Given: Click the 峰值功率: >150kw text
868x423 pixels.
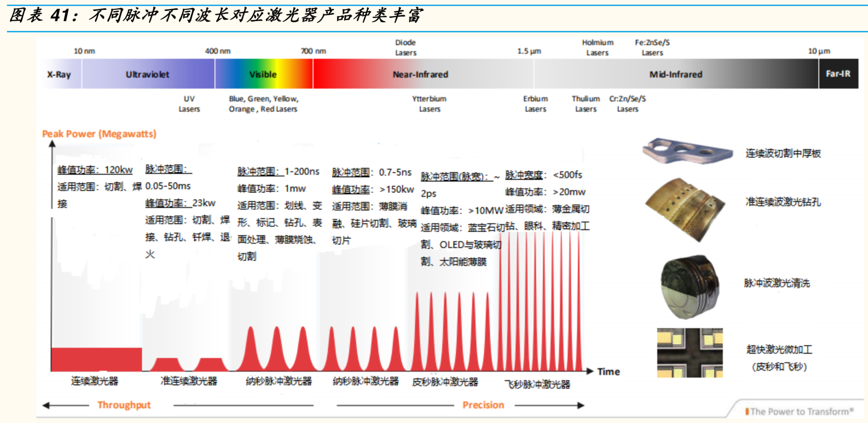Looking at the screenshot, I should point(373,190).
